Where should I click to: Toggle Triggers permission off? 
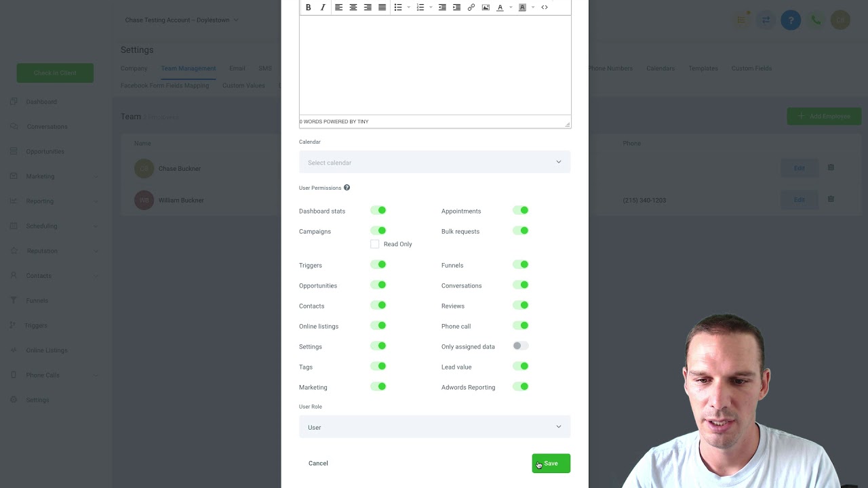tap(378, 265)
